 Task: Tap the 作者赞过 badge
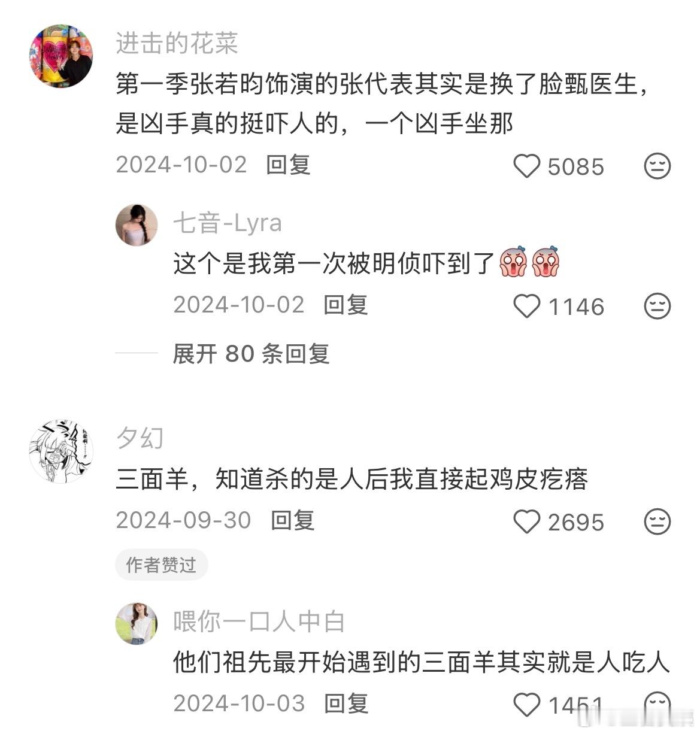[161, 565]
